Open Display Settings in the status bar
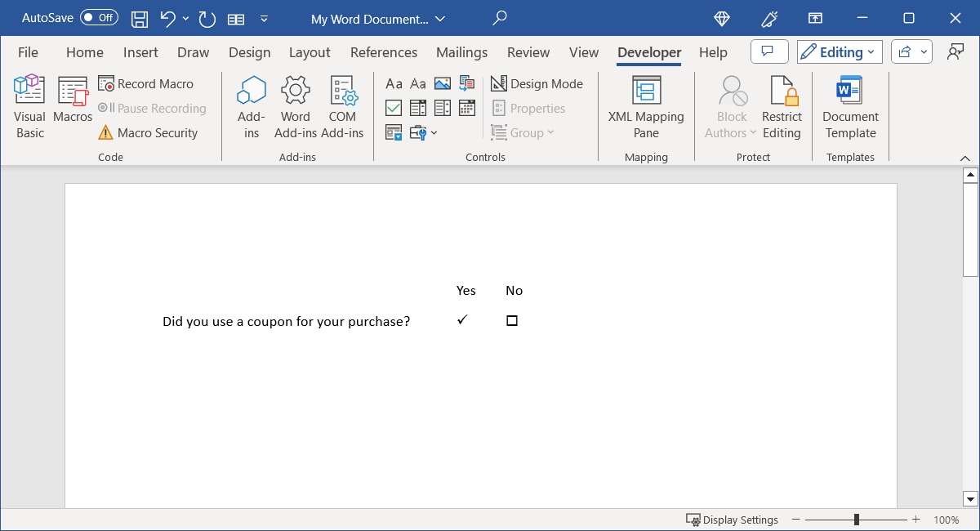The width and height of the screenshot is (980, 531). 733,520
